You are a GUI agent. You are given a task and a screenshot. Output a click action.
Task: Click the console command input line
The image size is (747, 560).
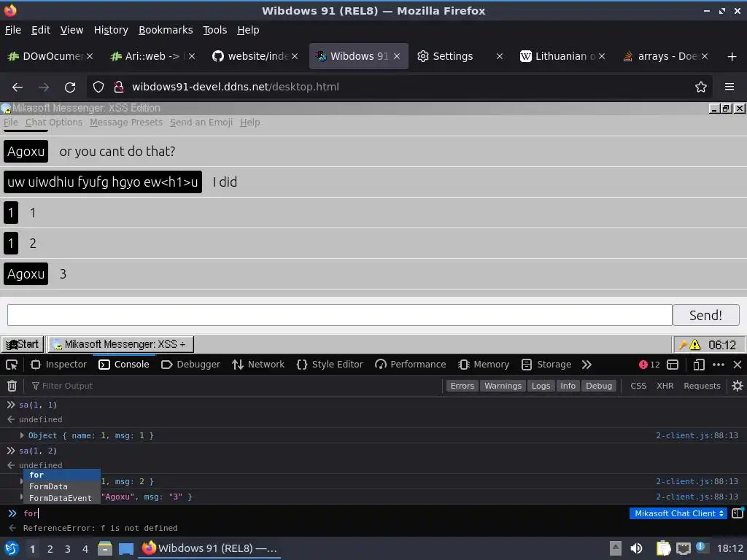pos(324,513)
